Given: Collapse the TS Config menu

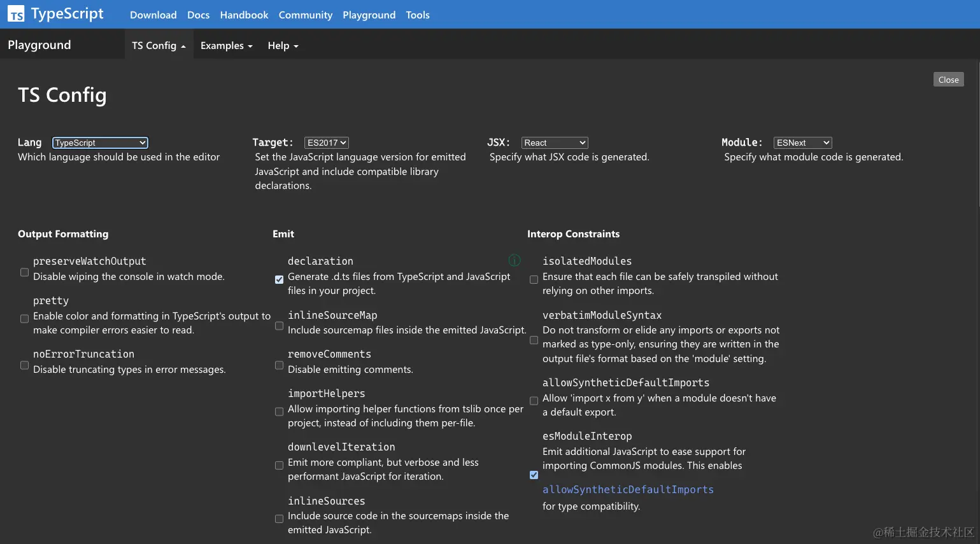Looking at the screenshot, I should coord(159,46).
